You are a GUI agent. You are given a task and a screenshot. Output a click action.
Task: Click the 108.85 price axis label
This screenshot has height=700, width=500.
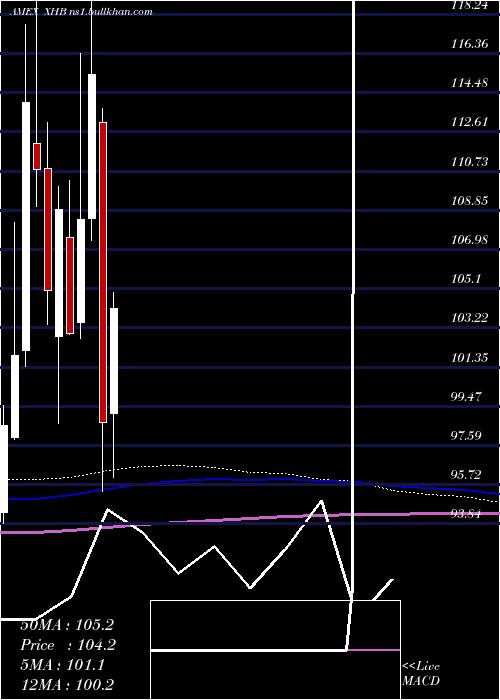click(x=469, y=201)
